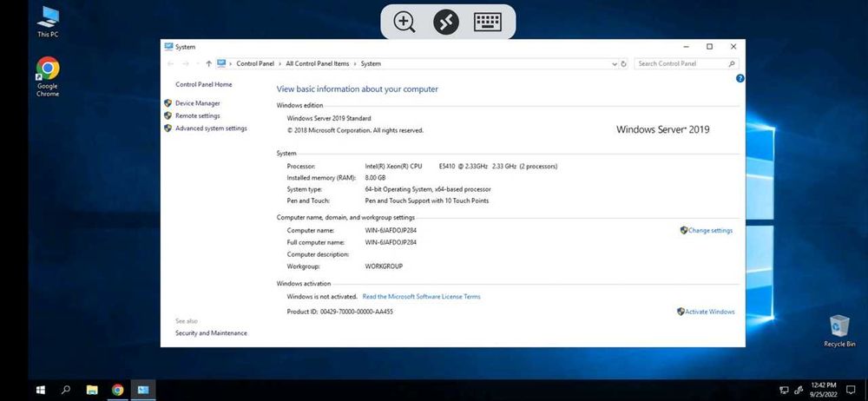Open Advanced system settings link
The image size is (868, 401).
click(211, 128)
